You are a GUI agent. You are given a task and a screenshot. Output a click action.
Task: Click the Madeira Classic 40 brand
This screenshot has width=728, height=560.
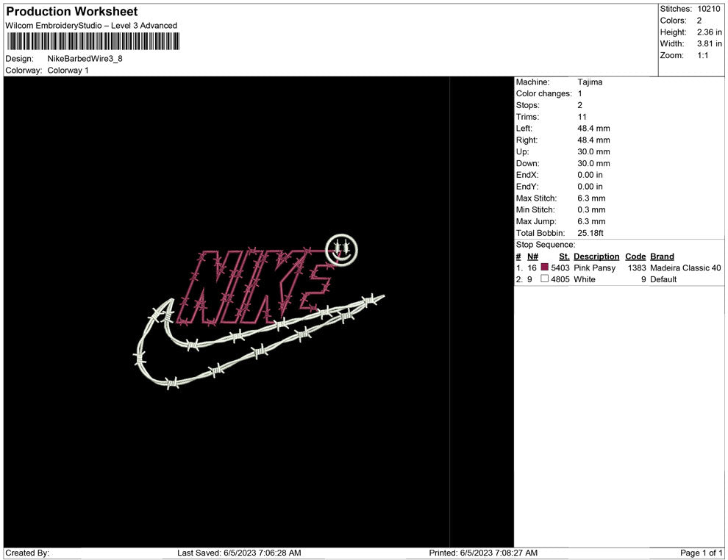(x=686, y=268)
